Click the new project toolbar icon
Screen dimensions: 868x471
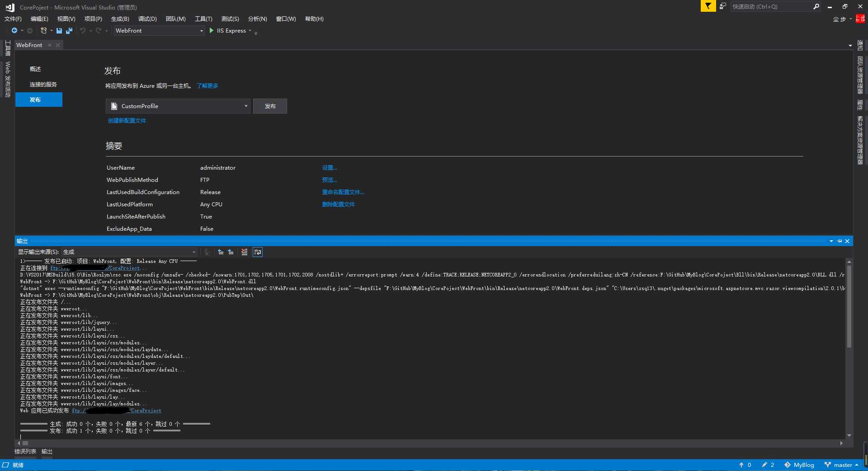pos(44,30)
